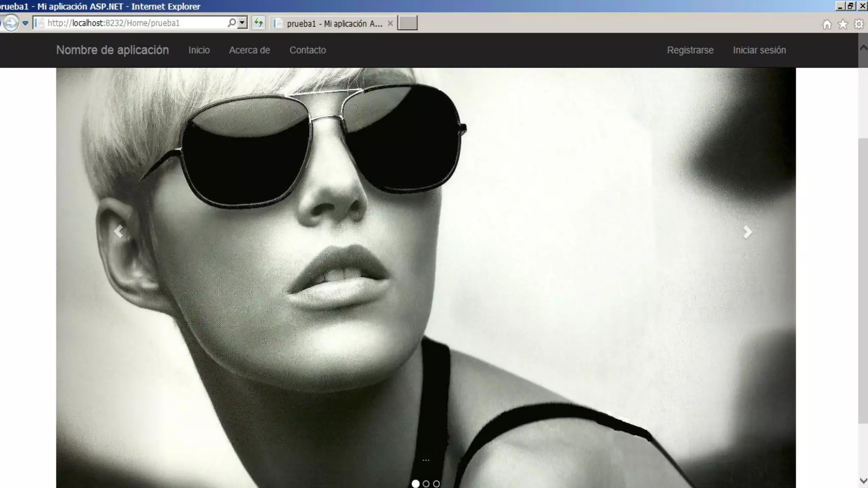Open recent pages dropdown next to forward button
Viewport: 868px width, 488px height.
coord(25,23)
